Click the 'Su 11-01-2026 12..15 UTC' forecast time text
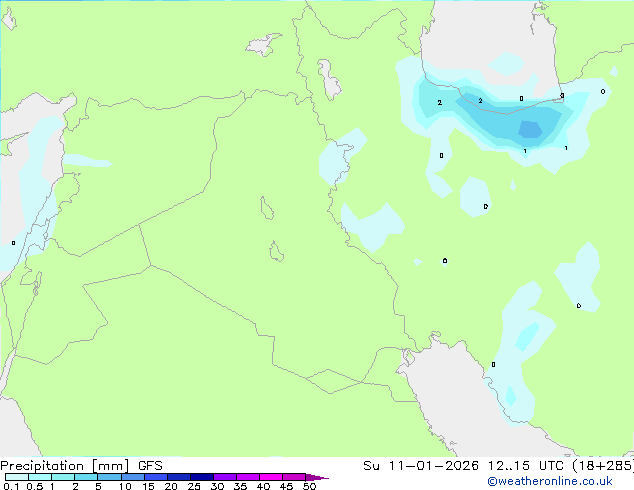 [x=463, y=466]
